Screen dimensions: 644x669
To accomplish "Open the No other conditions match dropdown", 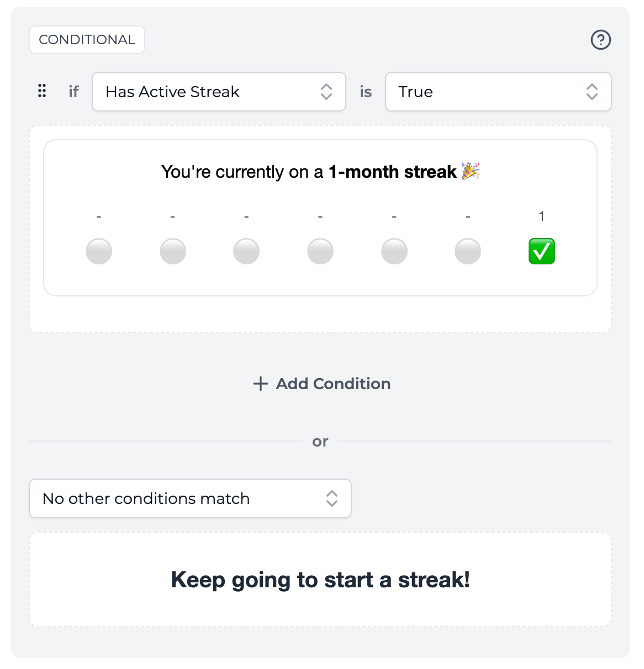I will tap(190, 498).
